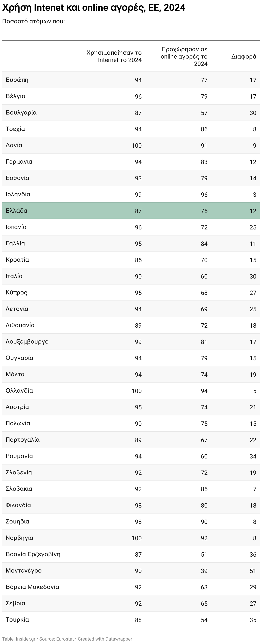
Task: Click the Μοντενέγρο difference value 51
Action: pos(253,571)
